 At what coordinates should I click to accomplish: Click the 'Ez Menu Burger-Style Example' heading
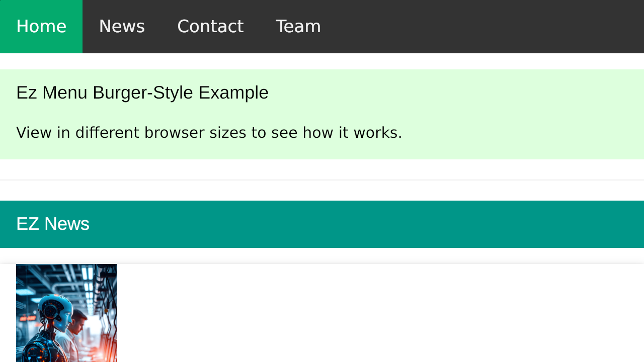pos(142,93)
